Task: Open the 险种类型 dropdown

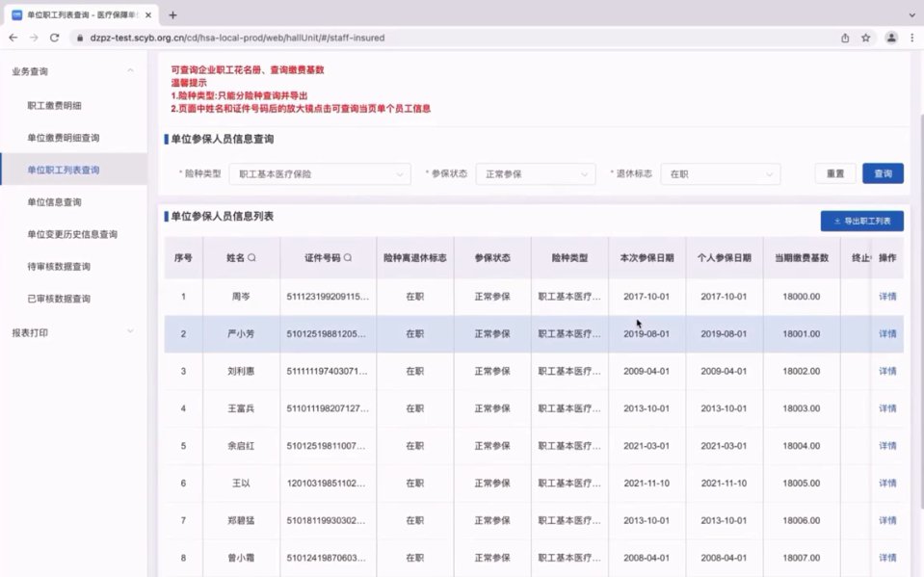Action: click(320, 174)
